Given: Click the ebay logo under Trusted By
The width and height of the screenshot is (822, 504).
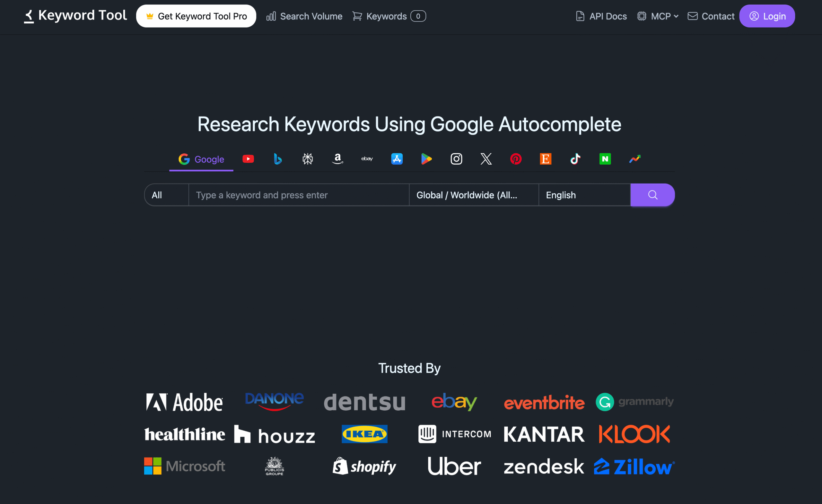Looking at the screenshot, I should click(x=454, y=402).
